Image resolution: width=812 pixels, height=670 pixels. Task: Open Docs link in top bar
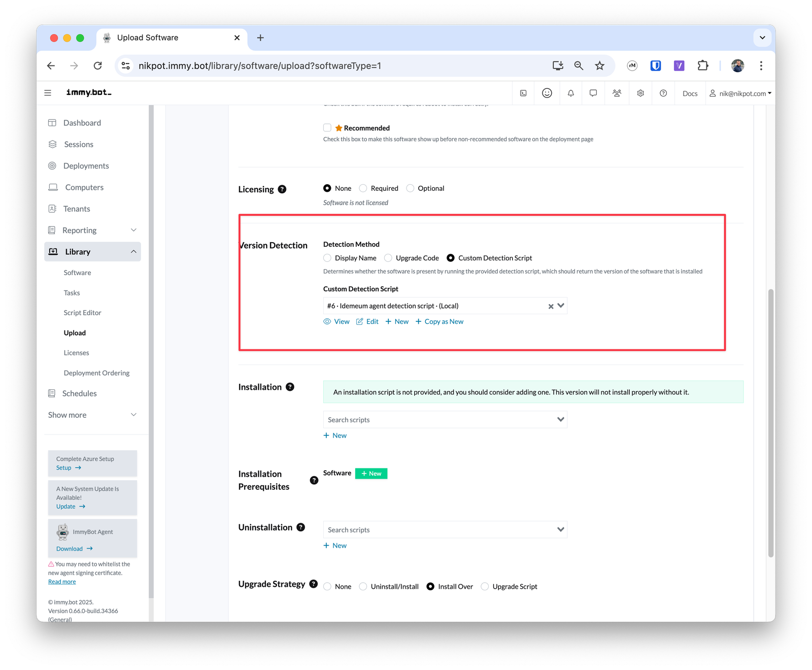coord(690,93)
